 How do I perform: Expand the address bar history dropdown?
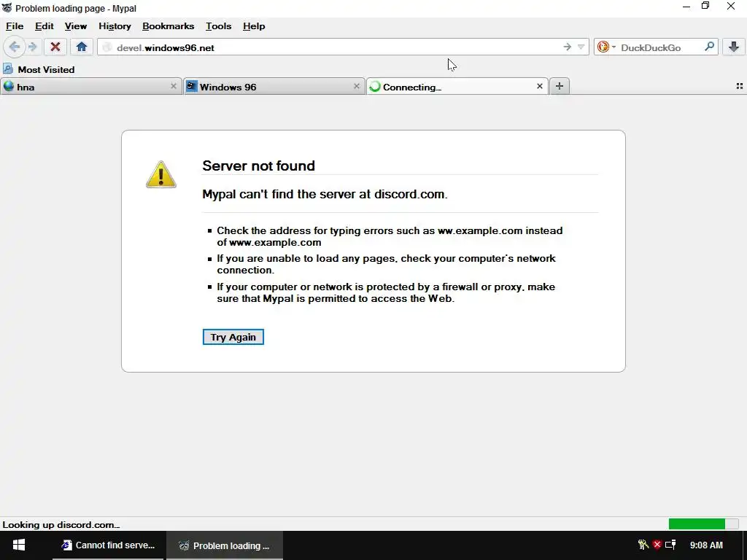(x=581, y=47)
